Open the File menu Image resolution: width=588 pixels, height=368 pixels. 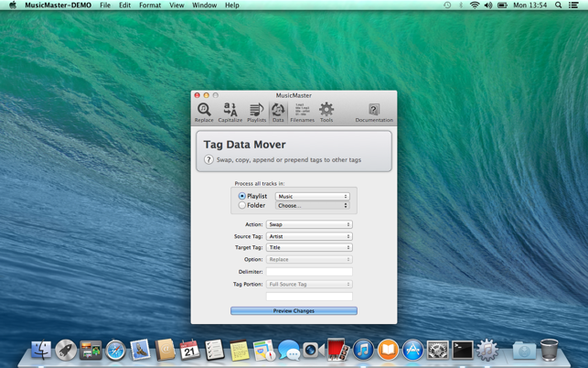tap(105, 5)
